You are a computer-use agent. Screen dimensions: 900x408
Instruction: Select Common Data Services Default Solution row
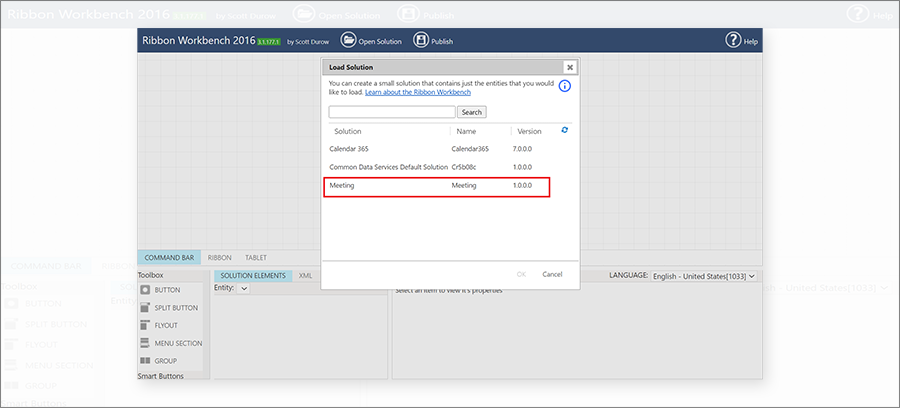point(442,167)
